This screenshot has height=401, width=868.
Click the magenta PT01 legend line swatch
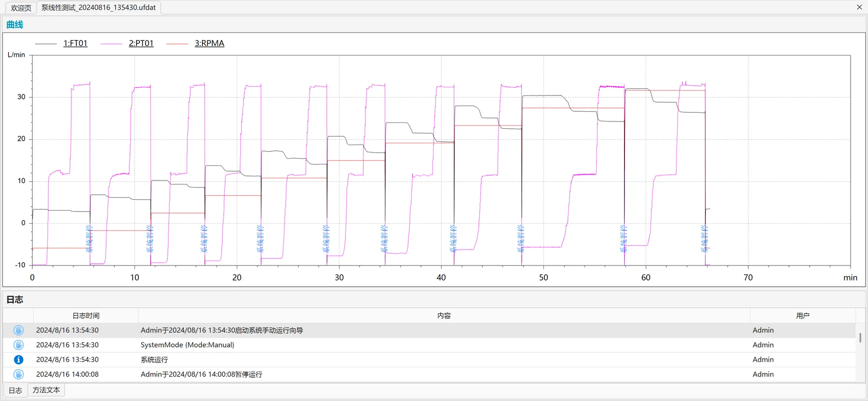pyautogui.click(x=111, y=44)
